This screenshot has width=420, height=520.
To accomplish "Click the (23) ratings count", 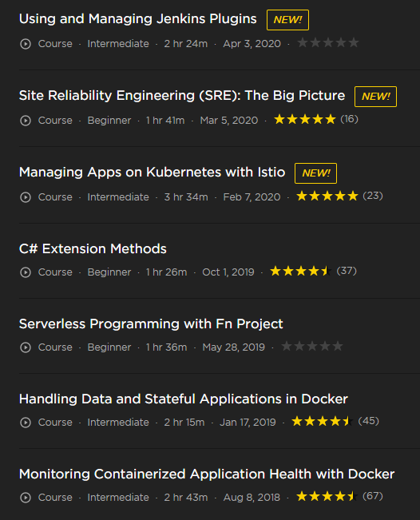I will point(373,196).
